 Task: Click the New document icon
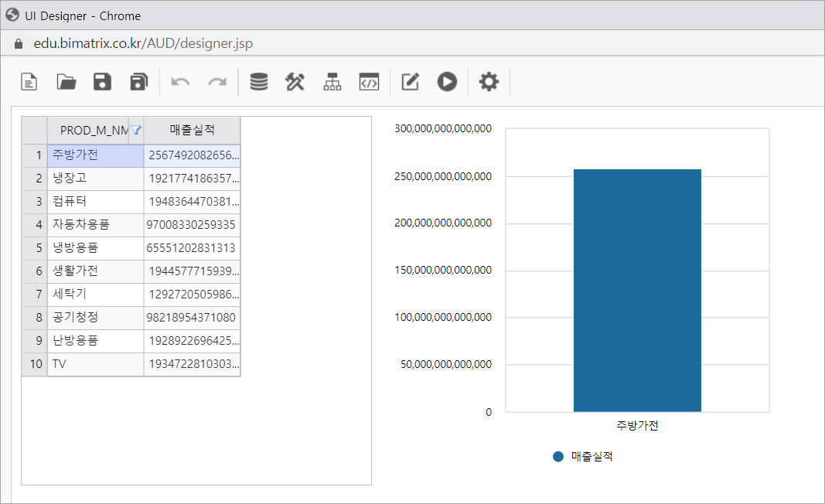pos(29,82)
